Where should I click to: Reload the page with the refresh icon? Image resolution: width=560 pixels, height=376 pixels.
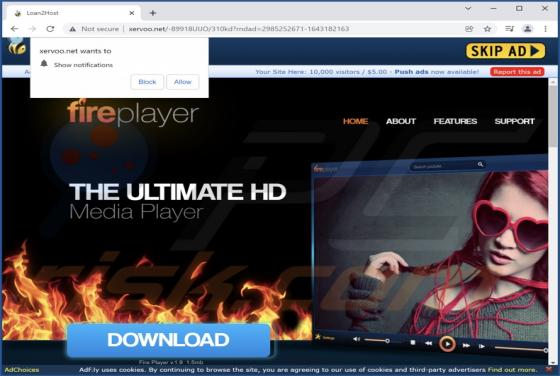coord(50,29)
